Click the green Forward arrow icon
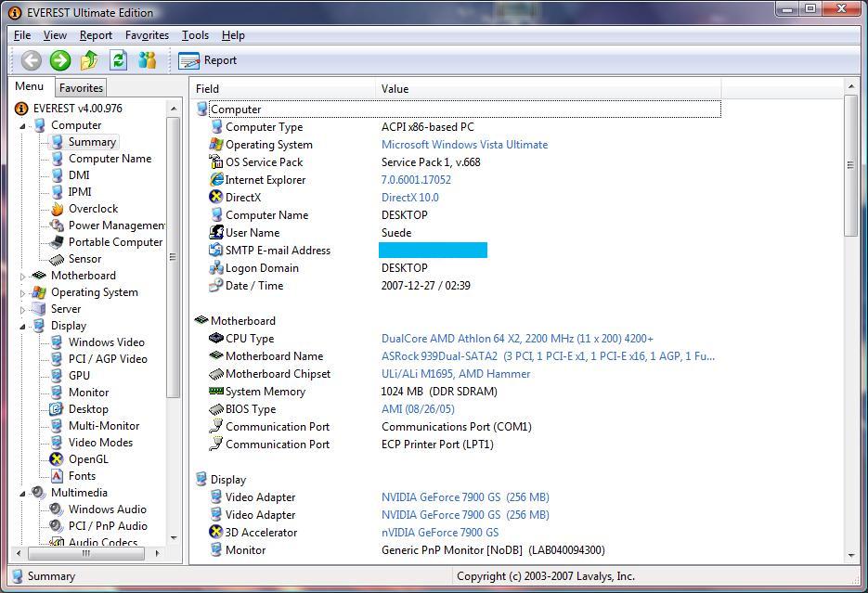The width and height of the screenshot is (868, 593). 60,60
